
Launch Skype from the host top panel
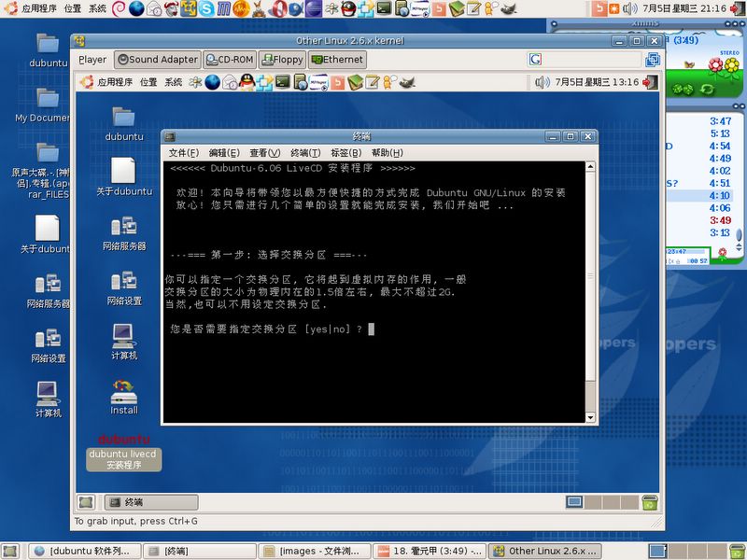(206, 8)
